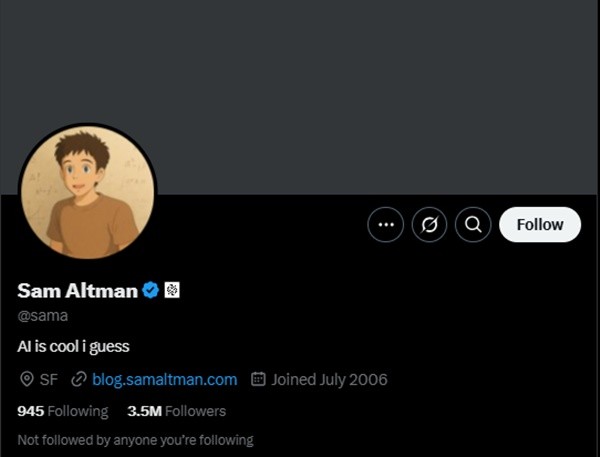Viewport: 600px width, 457px height.
Task: Click the blue verified checkmark badge
Action: point(151,291)
